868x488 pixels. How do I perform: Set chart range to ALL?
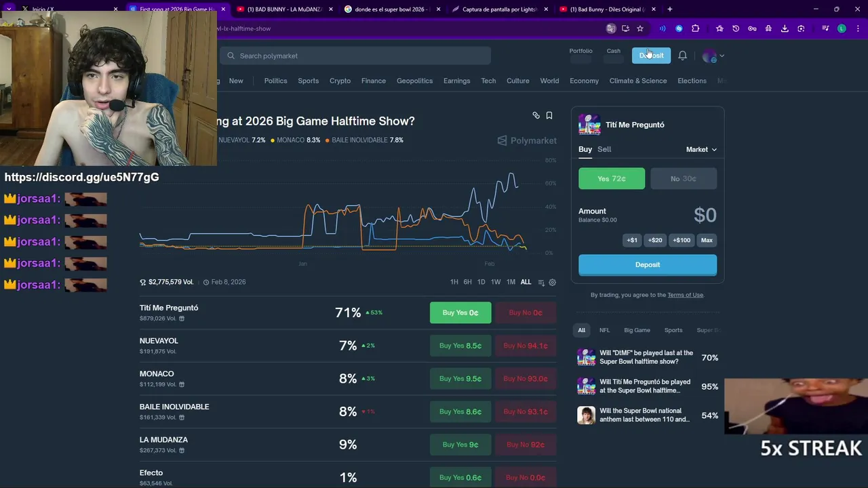(526, 282)
